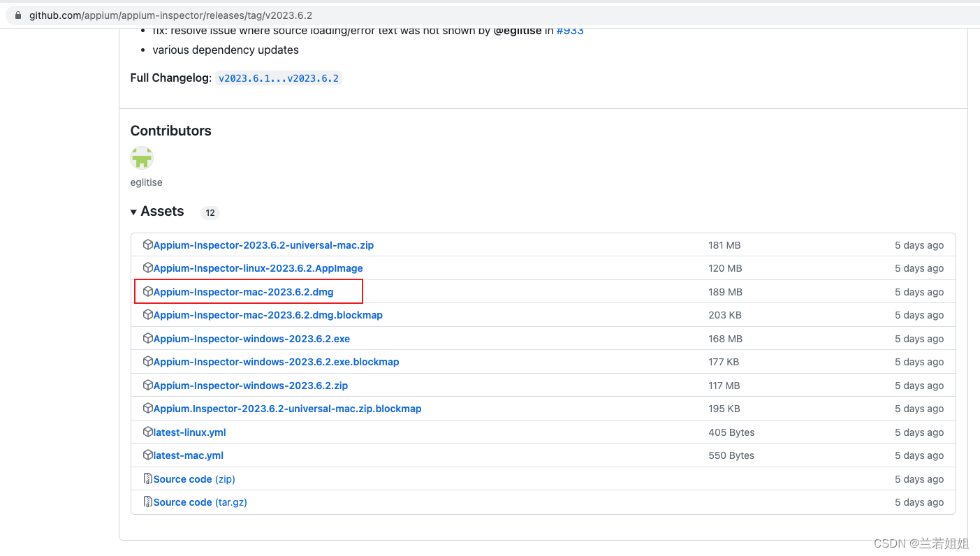Click the eglitise contributor name
This screenshot has width=980, height=556.
(x=146, y=182)
